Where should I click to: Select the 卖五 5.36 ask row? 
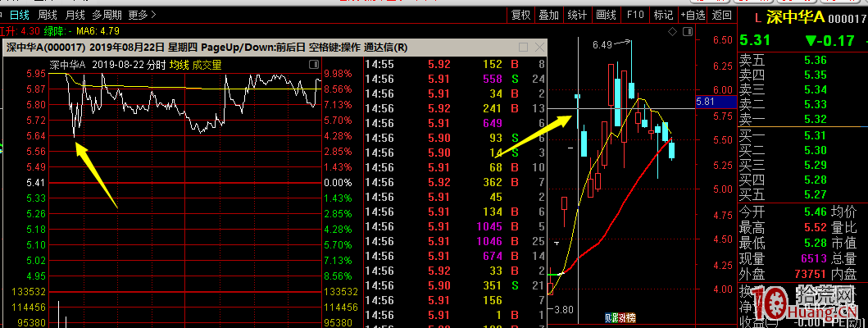tap(802, 61)
